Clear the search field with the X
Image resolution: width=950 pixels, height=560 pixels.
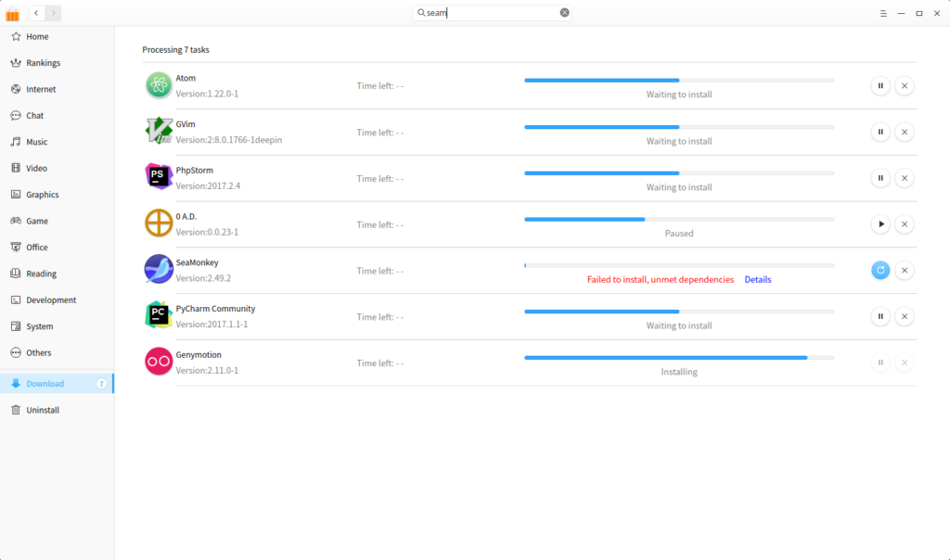(x=564, y=12)
